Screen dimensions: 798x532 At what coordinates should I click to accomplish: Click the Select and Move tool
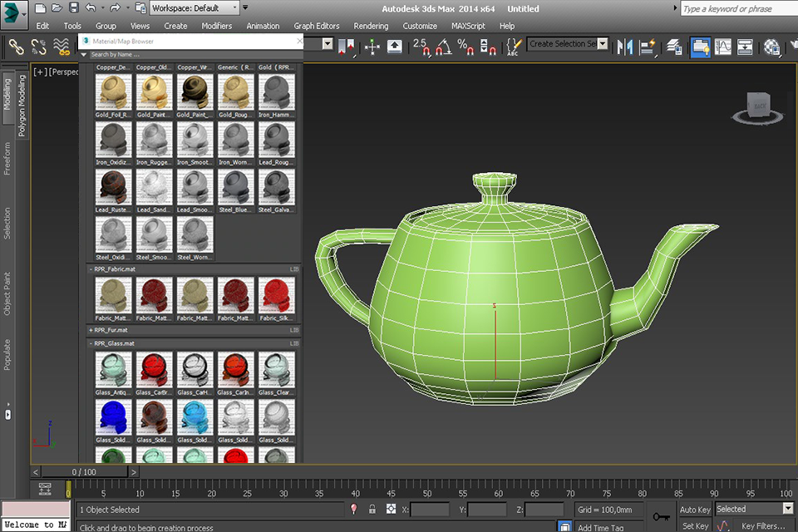[372, 47]
